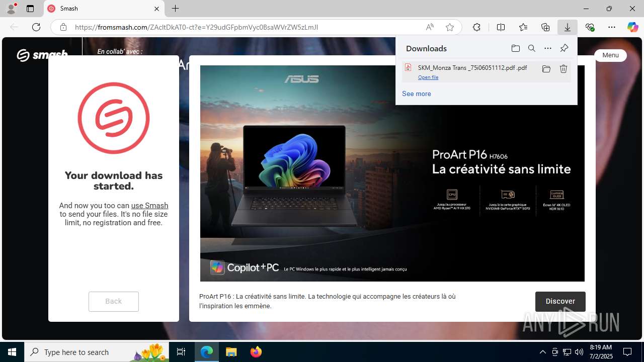Open a new browser tab
Image resolution: width=644 pixels, height=362 pixels.
tap(175, 9)
